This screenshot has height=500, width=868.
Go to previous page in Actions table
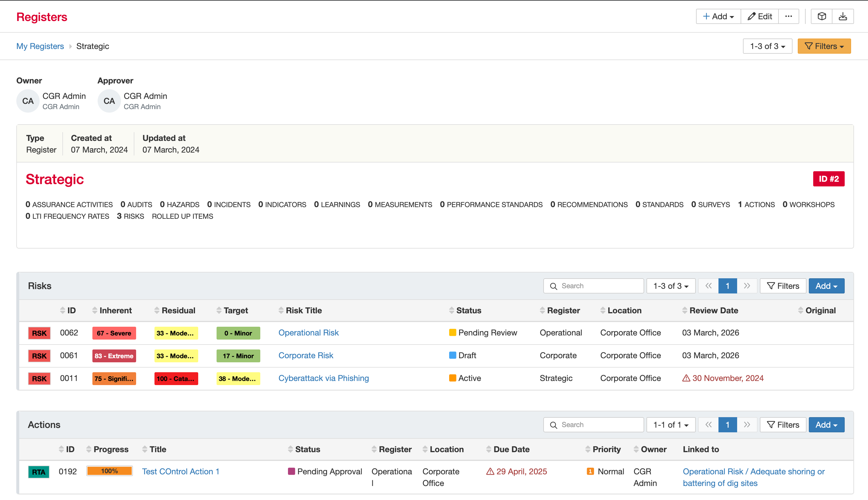(708, 425)
